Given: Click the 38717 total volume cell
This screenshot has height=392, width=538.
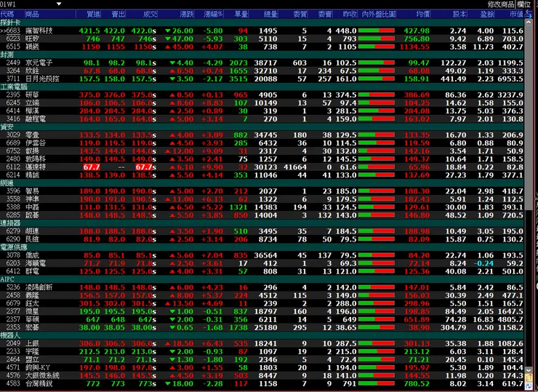Looking at the screenshot, I should tap(265, 63).
